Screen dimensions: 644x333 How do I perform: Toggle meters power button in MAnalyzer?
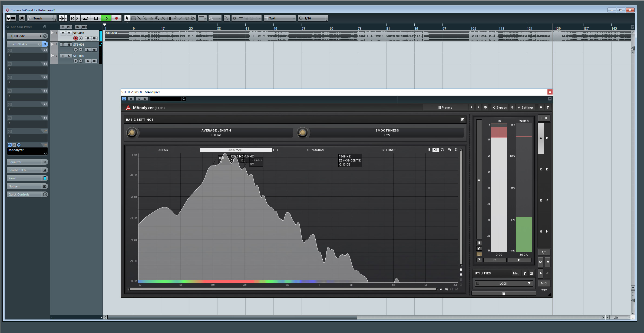[x=479, y=254]
